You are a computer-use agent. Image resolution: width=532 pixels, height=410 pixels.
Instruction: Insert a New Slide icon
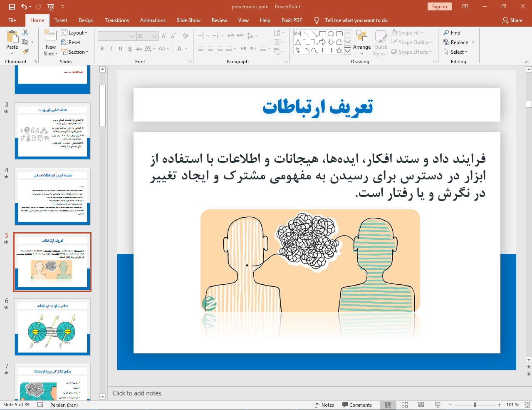coord(50,36)
